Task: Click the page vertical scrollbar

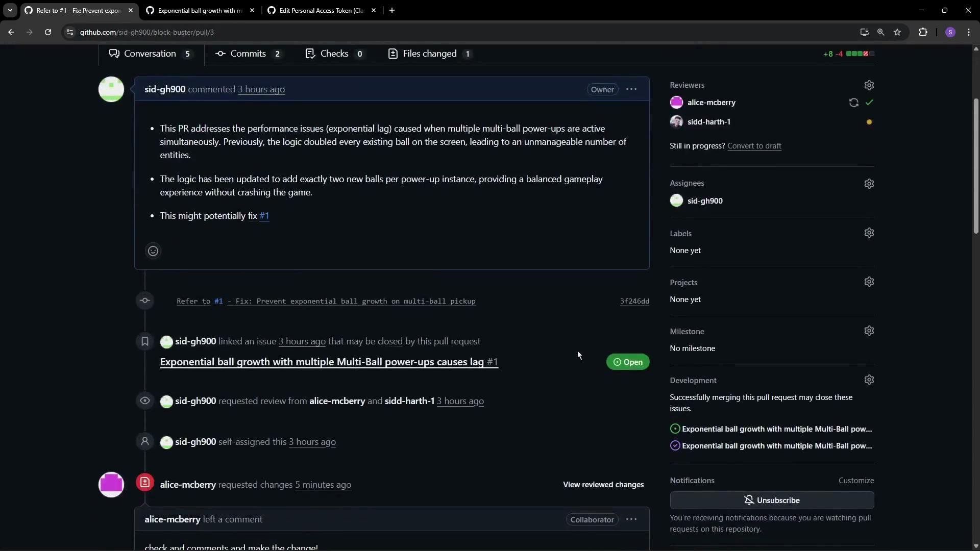Action: click(976, 166)
